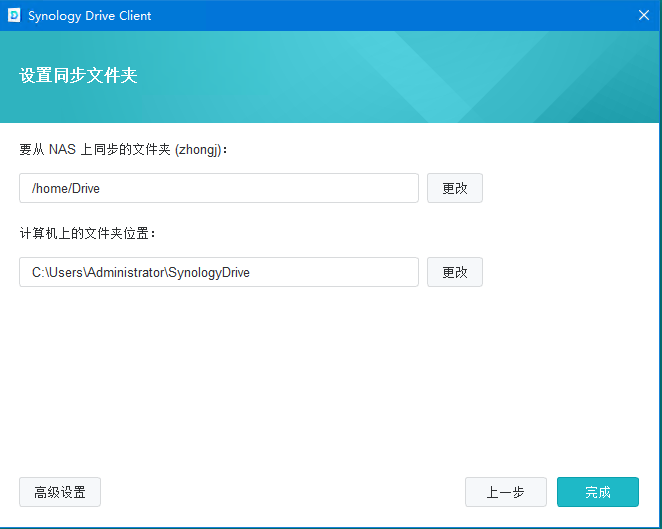Click the 计算机上的文件夹位置 label
This screenshot has height=529, width=662.
[x=87, y=233]
